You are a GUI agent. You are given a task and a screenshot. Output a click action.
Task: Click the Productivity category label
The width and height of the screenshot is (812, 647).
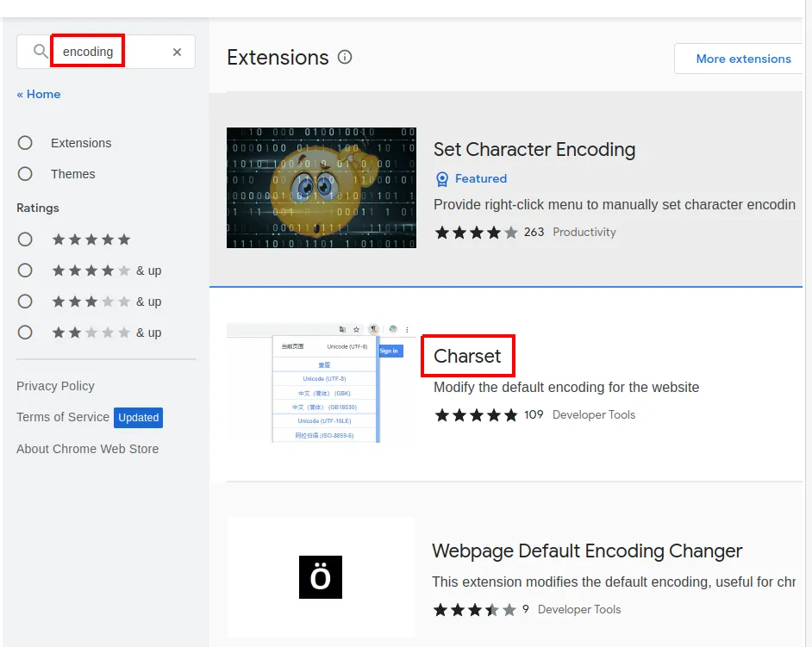584,232
